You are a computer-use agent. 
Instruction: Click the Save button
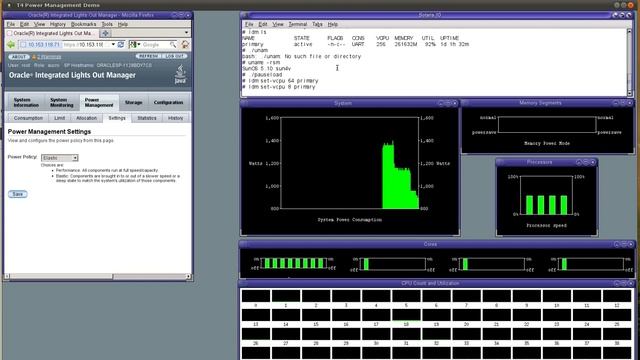pos(18,194)
